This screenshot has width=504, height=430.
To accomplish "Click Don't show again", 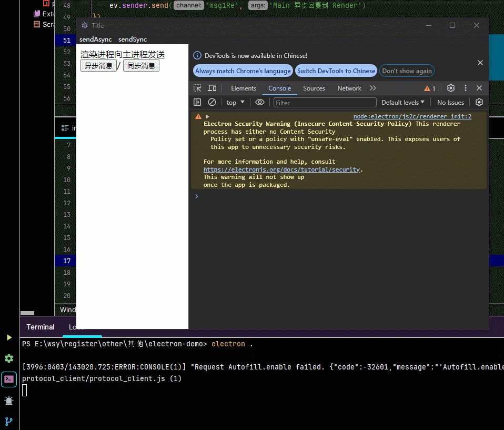I will (x=407, y=71).
